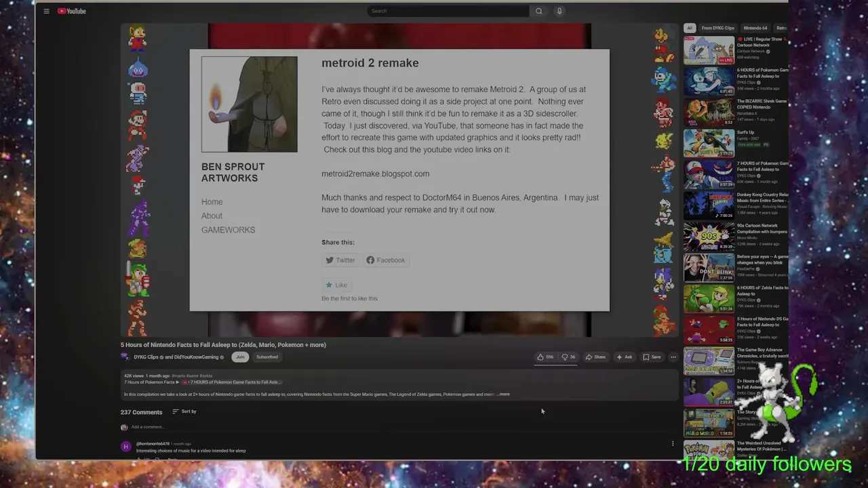The height and width of the screenshot is (488, 868).
Task: Open The BIZARRE Shrek Game thumbnail
Action: click(709, 113)
